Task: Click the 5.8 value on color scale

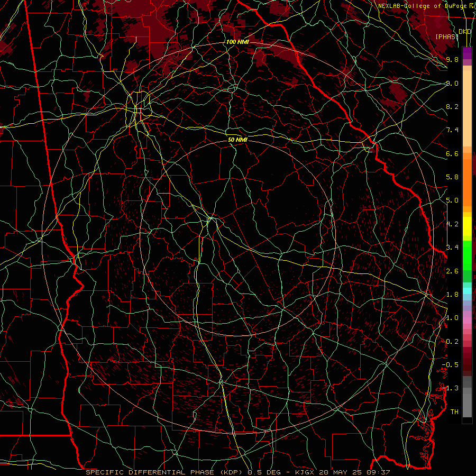Action: [452, 177]
